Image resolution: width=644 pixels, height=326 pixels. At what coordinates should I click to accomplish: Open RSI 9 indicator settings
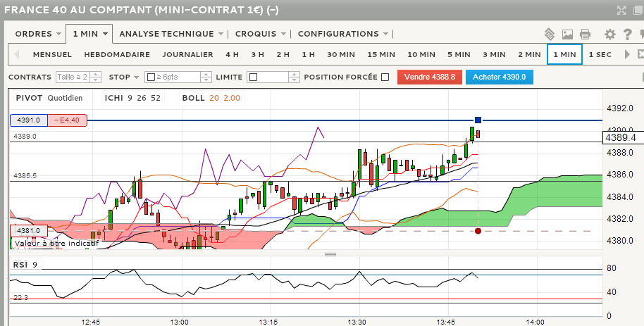pos(25,265)
